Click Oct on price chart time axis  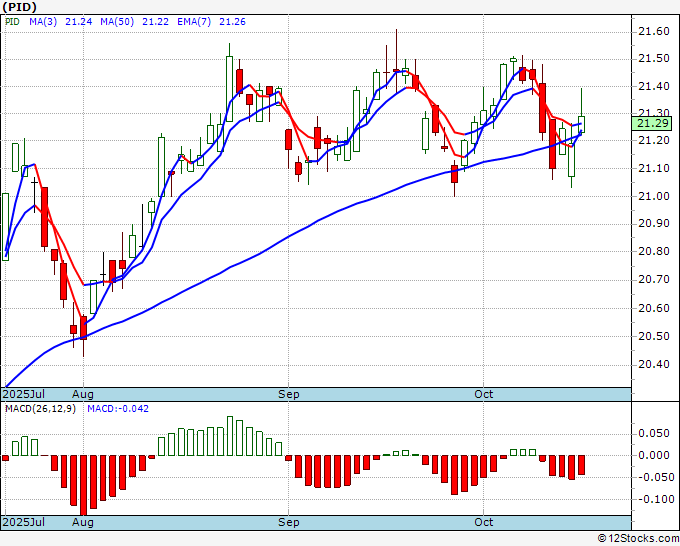click(x=484, y=394)
